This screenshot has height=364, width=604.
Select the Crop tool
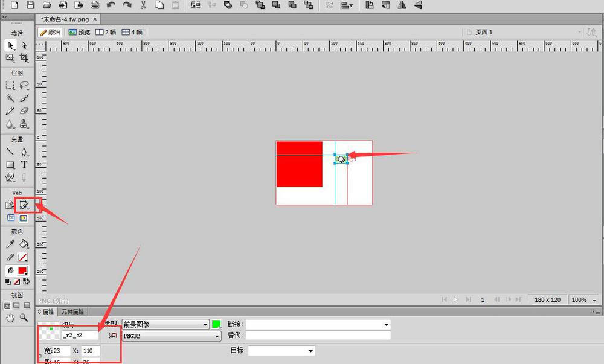click(x=24, y=58)
